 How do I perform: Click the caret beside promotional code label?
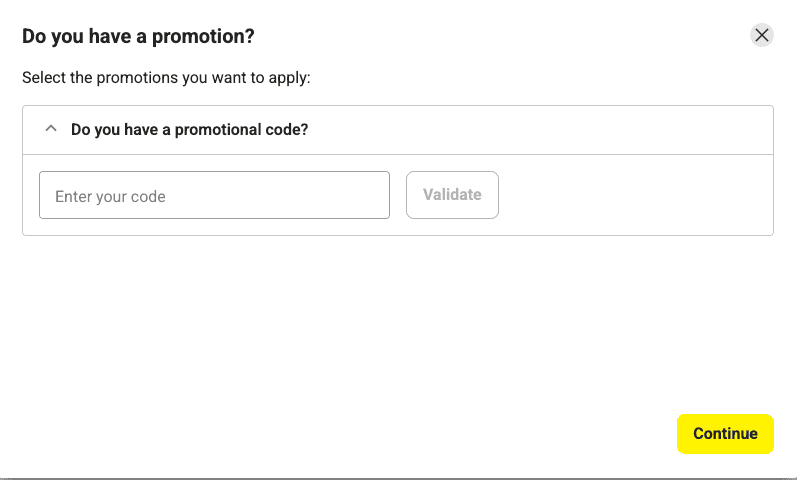point(51,129)
